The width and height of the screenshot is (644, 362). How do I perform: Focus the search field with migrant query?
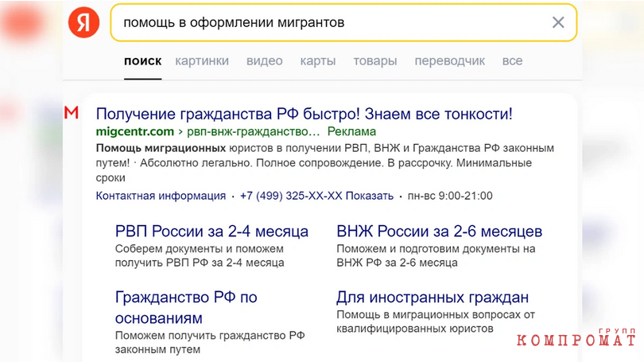343,22
